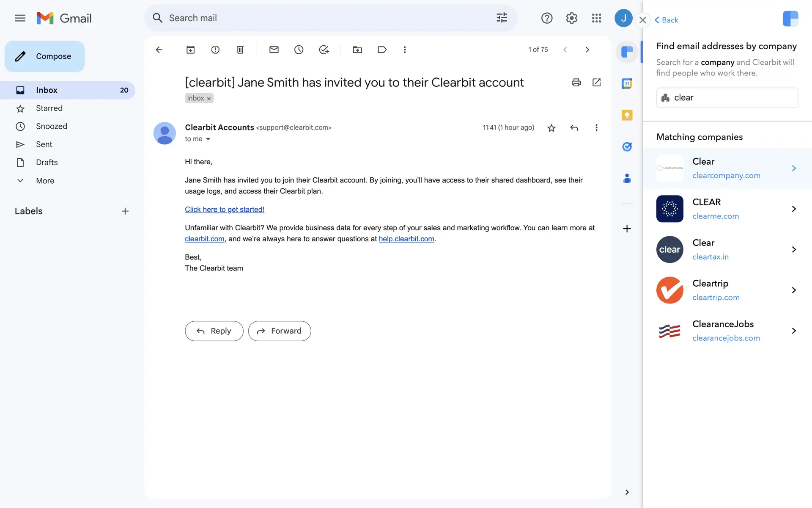Report this email as spam
Screen dimensions: 812x508
[215, 50]
